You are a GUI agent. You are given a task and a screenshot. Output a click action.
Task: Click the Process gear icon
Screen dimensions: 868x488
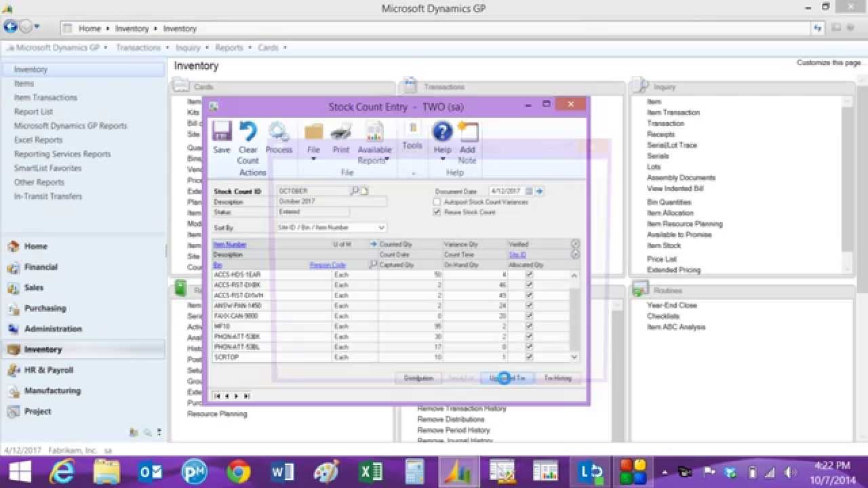point(278,131)
